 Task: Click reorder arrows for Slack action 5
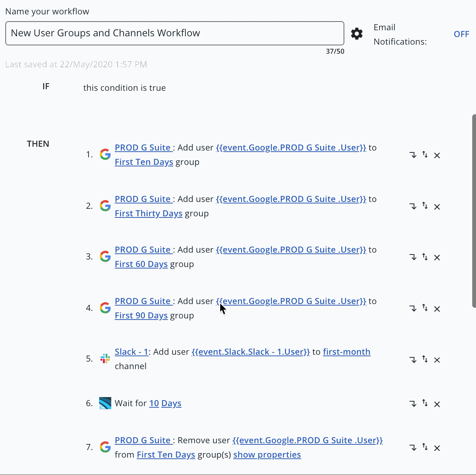(425, 359)
